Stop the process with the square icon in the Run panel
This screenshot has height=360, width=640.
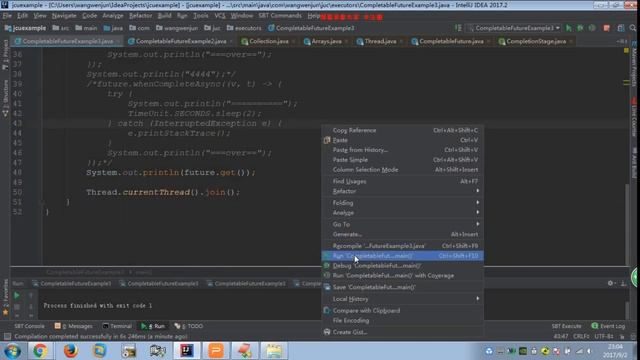17,306
